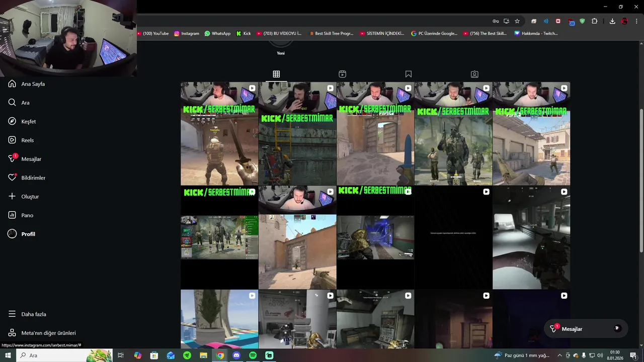Open the Kick bookmark
Screen dimensions: 644x362
pyautogui.click(x=244, y=34)
